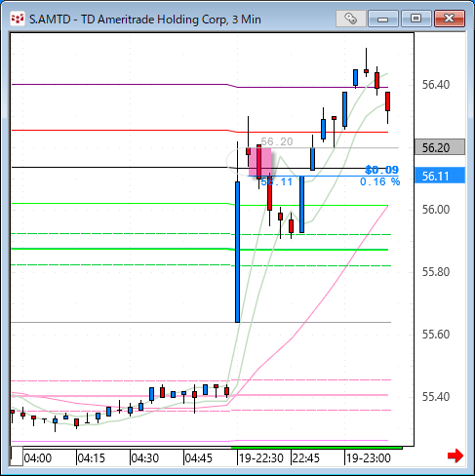Viewport: 475px width, 476px height.
Task: Maximize the S.AMTD chart window
Action: (x=416, y=19)
